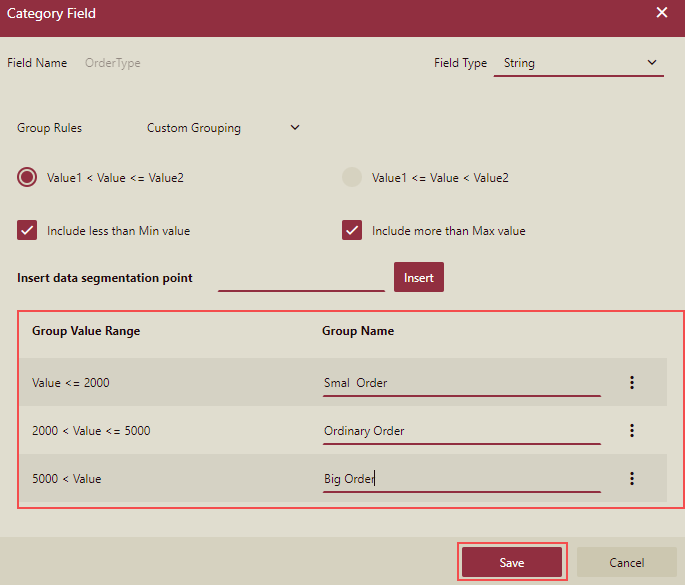The width and height of the screenshot is (685, 585).
Task: Cancel the category field dialog
Action: [x=626, y=562]
